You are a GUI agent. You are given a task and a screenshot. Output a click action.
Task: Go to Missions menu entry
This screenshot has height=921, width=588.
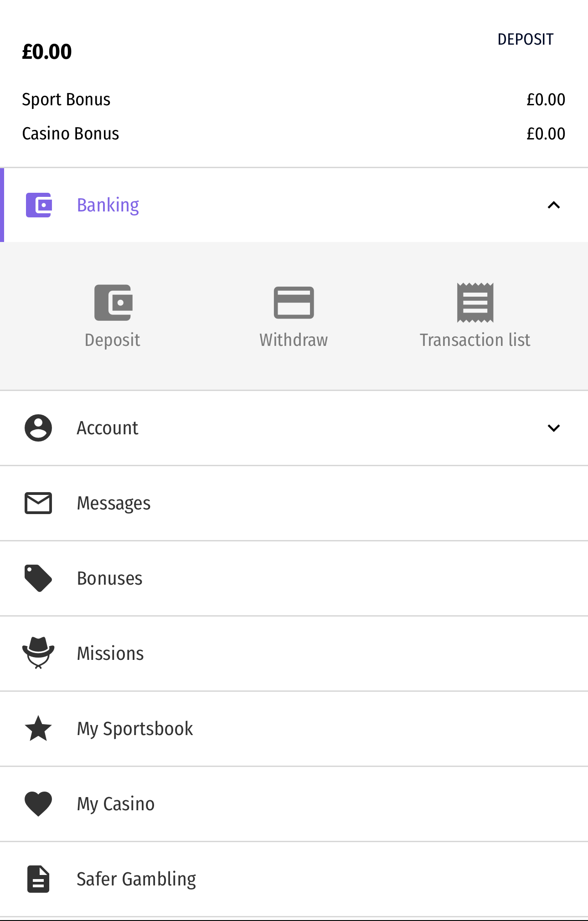[x=110, y=653]
